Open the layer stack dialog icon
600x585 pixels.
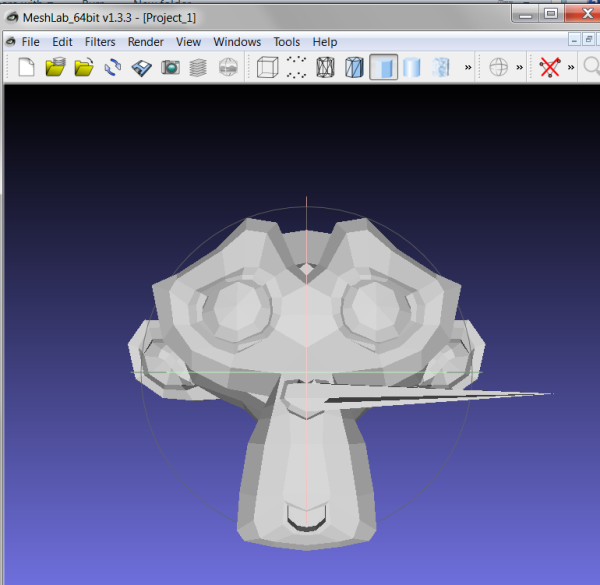(199, 68)
